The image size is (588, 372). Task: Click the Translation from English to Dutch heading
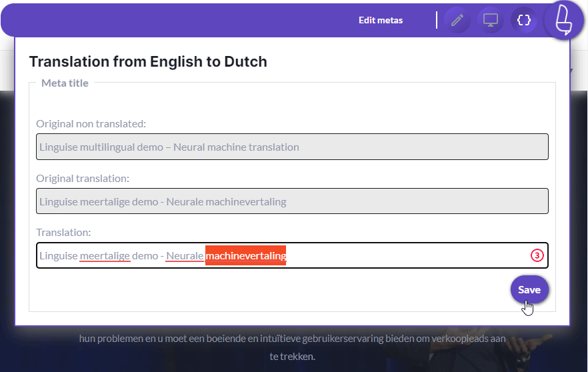click(148, 61)
